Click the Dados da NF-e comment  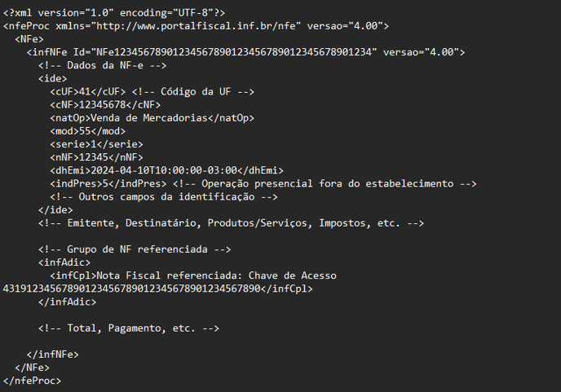(x=102, y=65)
